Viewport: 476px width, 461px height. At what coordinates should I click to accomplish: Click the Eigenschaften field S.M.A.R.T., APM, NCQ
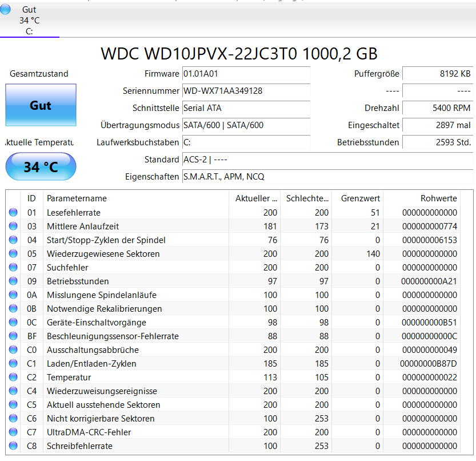(x=327, y=177)
